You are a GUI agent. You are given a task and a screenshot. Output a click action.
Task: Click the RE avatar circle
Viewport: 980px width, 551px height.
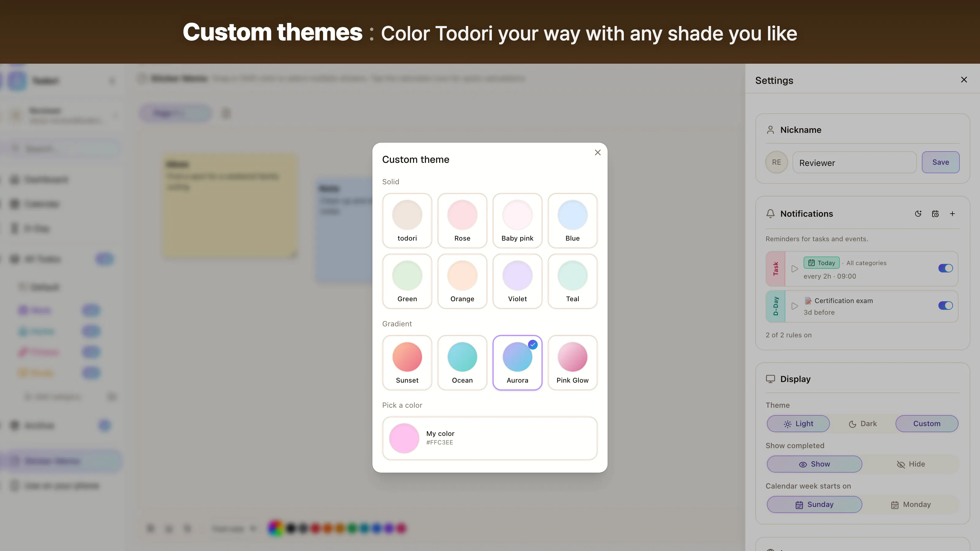pos(776,162)
